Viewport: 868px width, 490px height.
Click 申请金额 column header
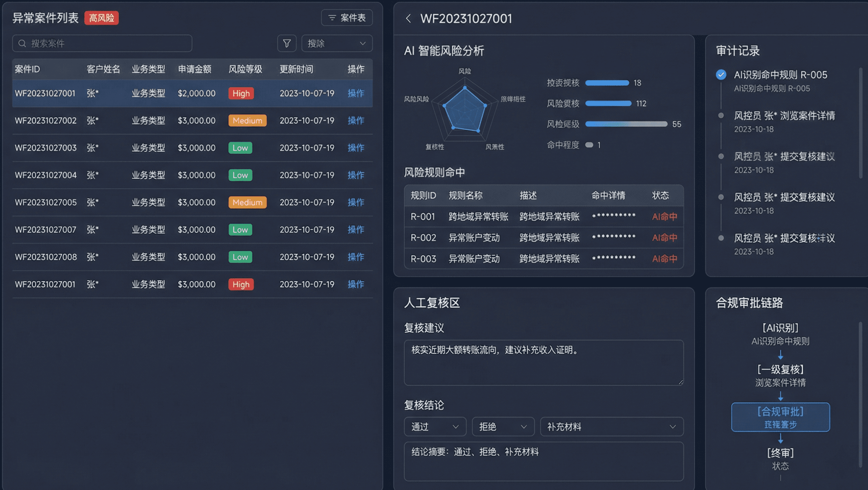195,69
